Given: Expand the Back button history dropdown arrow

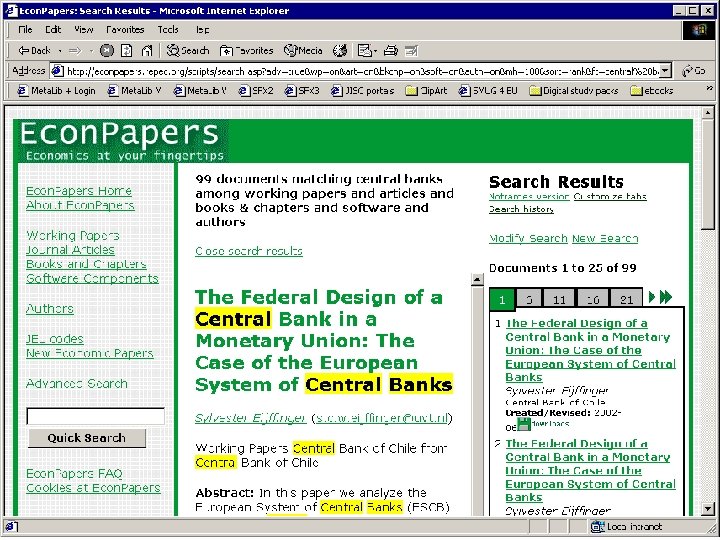Looking at the screenshot, I should coord(60,51).
